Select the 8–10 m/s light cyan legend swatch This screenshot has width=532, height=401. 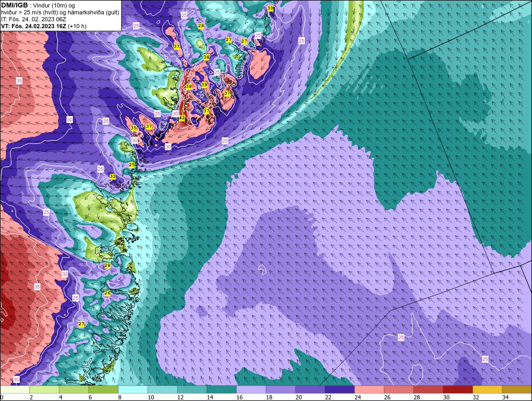click(x=133, y=389)
